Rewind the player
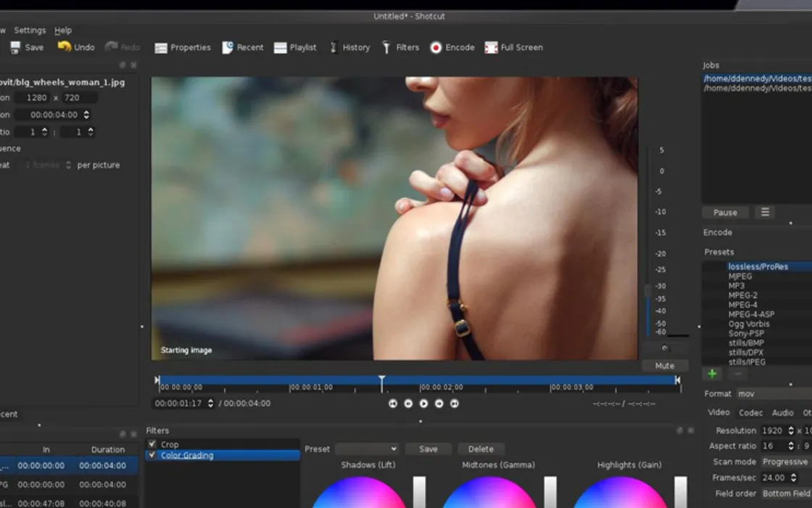This screenshot has height=508, width=812. pyautogui.click(x=408, y=403)
